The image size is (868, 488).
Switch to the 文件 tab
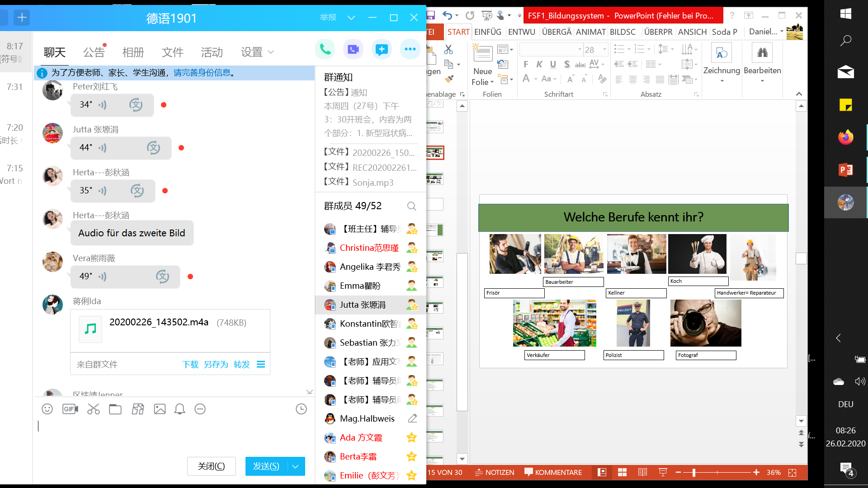173,52
